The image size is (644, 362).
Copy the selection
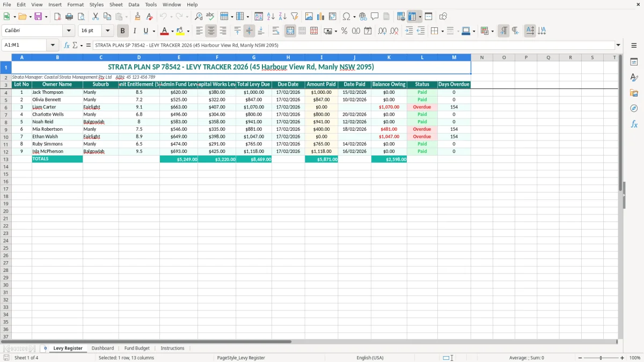point(107,17)
